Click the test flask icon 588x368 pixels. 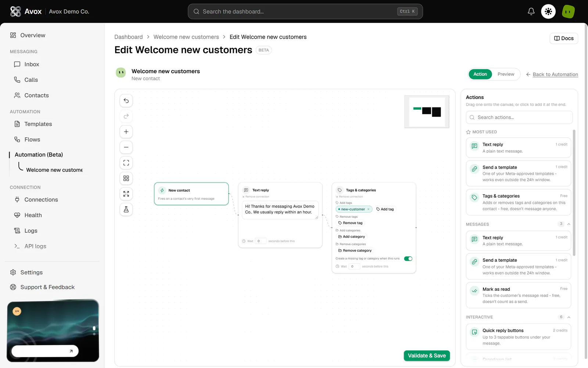pyautogui.click(x=126, y=209)
